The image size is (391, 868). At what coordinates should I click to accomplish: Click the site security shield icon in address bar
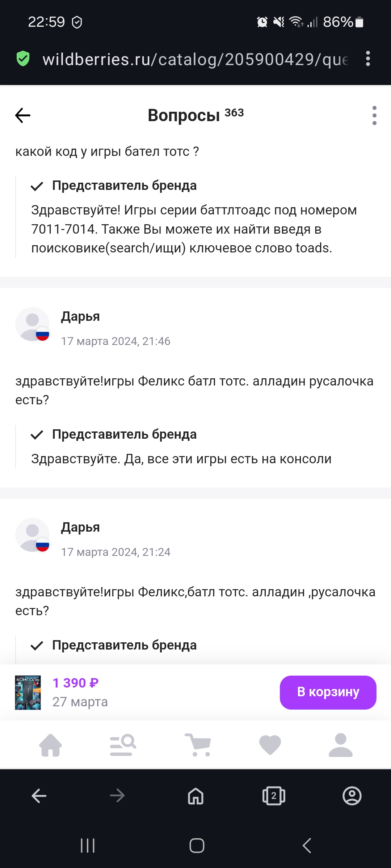[x=22, y=58]
